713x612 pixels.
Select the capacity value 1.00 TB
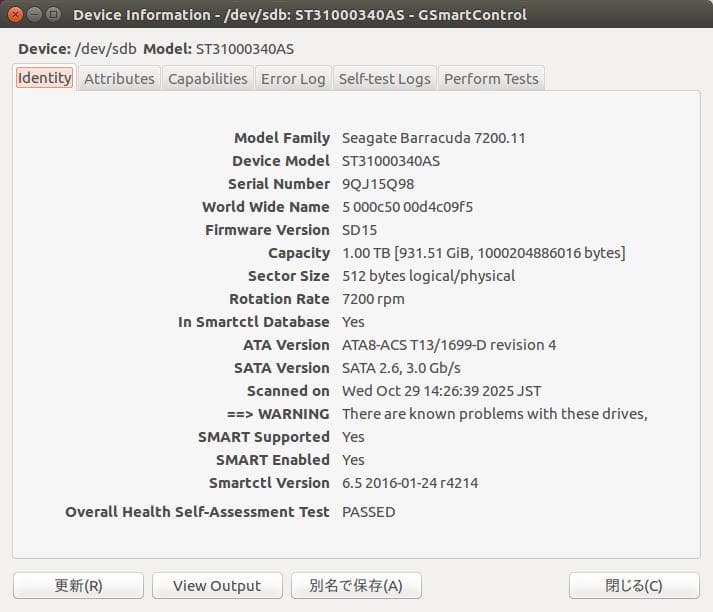484,253
